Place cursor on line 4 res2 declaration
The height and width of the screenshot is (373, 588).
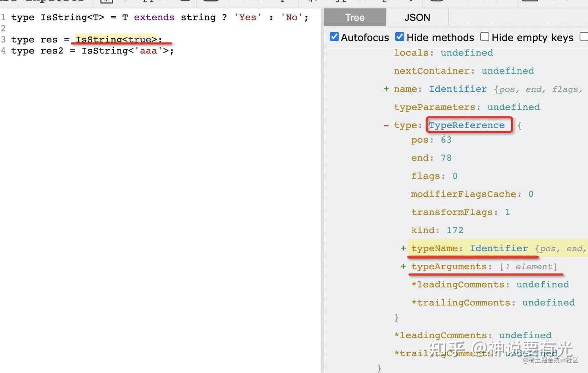pos(92,51)
